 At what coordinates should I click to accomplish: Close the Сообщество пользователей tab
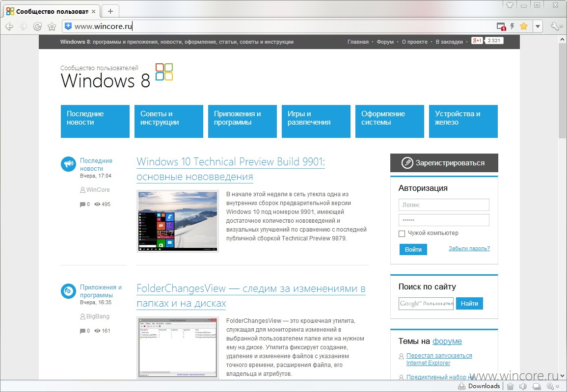coord(93,12)
